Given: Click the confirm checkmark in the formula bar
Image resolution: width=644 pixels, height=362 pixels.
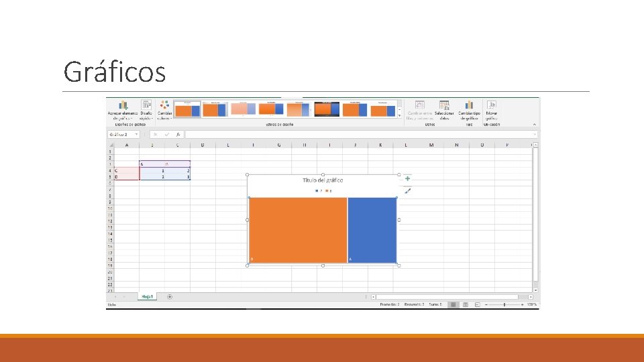Looking at the screenshot, I should coord(167,135).
